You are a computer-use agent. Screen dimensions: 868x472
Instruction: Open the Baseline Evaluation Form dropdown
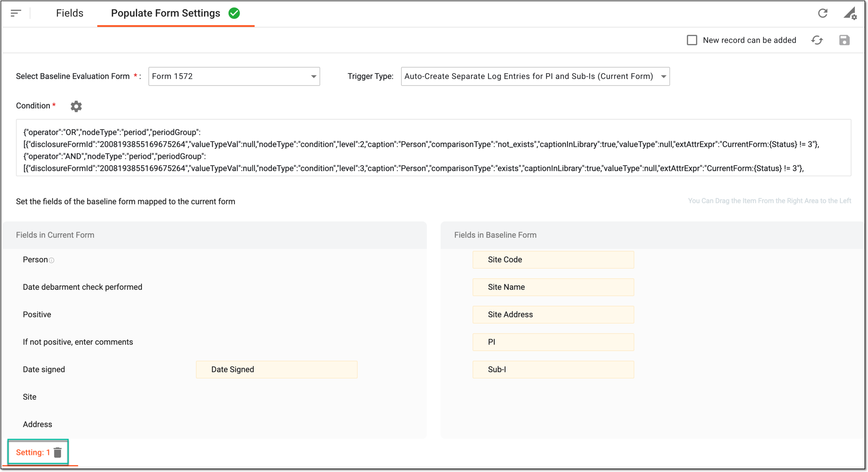(234, 76)
